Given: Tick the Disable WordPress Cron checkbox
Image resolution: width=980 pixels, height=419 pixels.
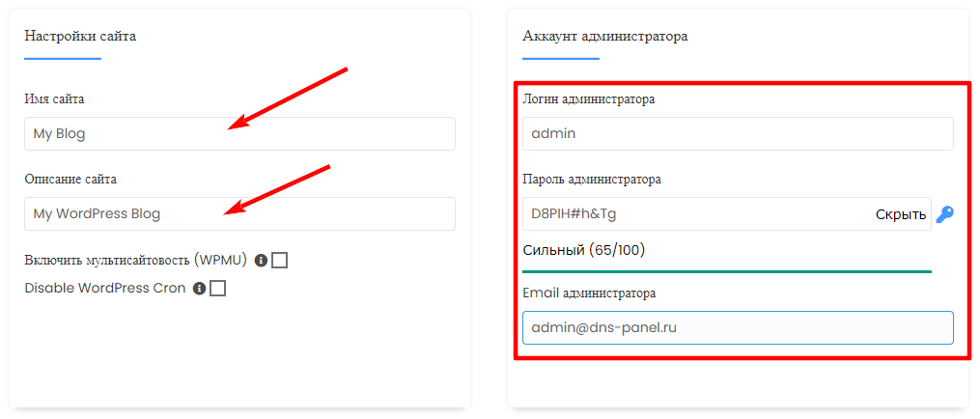Looking at the screenshot, I should [218, 288].
